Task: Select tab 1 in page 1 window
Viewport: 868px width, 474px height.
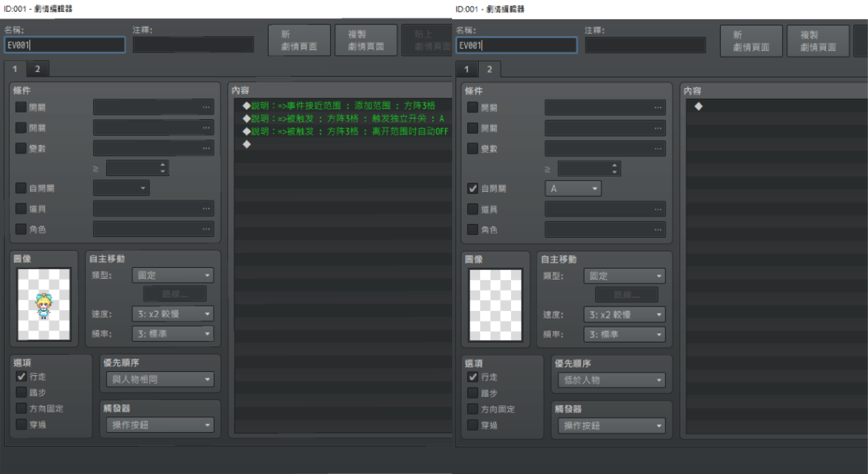Action: (x=16, y=69)
